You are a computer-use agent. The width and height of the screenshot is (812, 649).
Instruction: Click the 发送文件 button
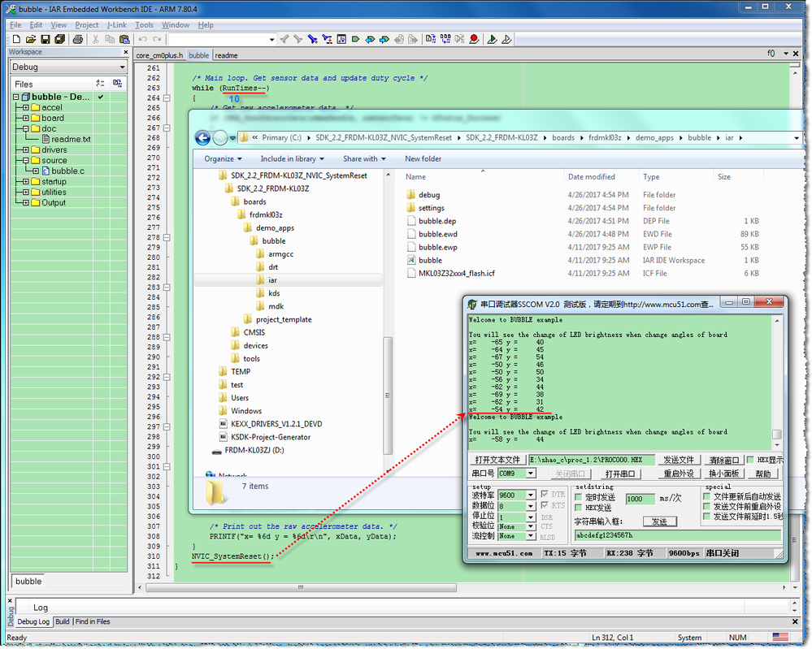click(679, 460)
